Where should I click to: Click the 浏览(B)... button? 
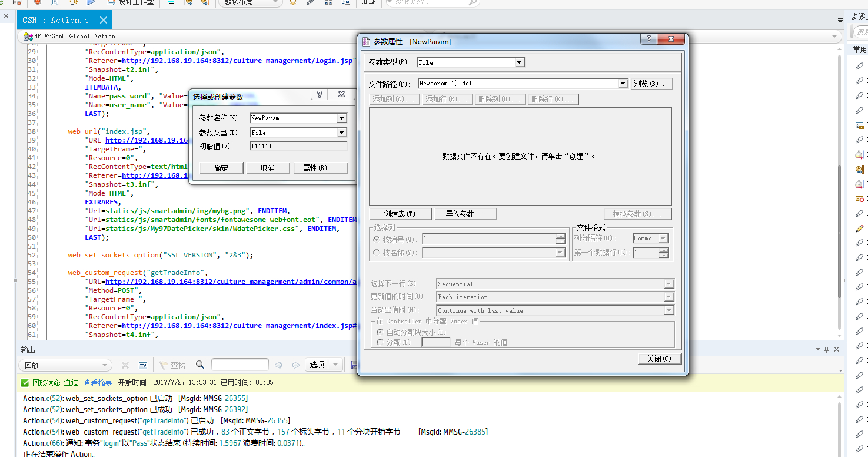coord(652,84)
